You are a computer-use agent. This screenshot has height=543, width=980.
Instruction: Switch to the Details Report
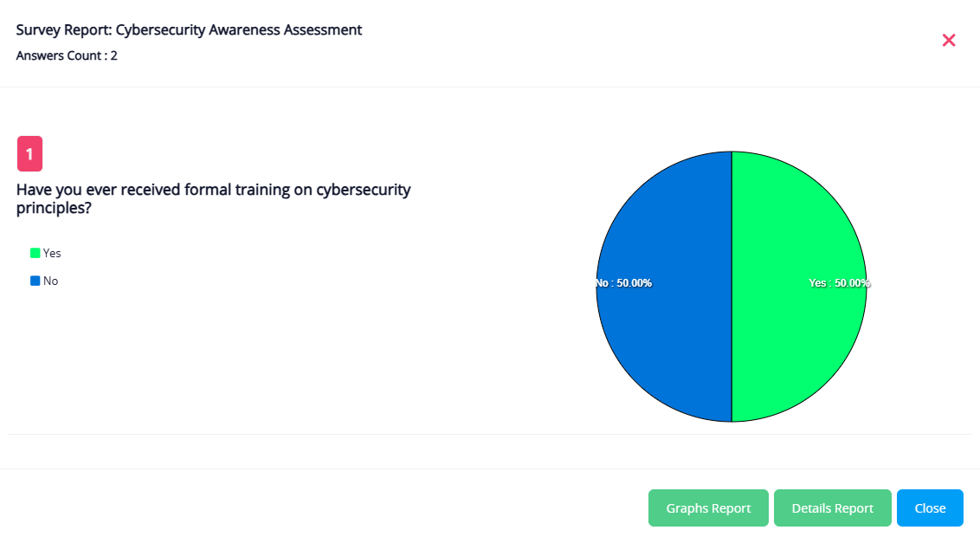click(x=832, y=508)
